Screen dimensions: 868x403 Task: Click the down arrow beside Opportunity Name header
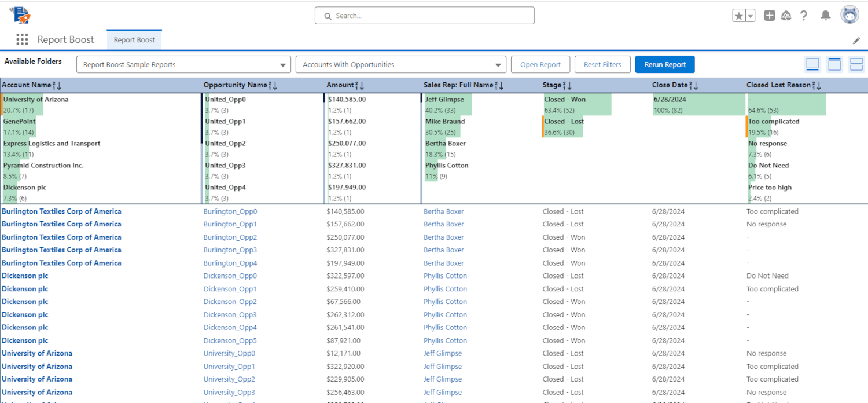pyautogui.click(x=275, y=85)
